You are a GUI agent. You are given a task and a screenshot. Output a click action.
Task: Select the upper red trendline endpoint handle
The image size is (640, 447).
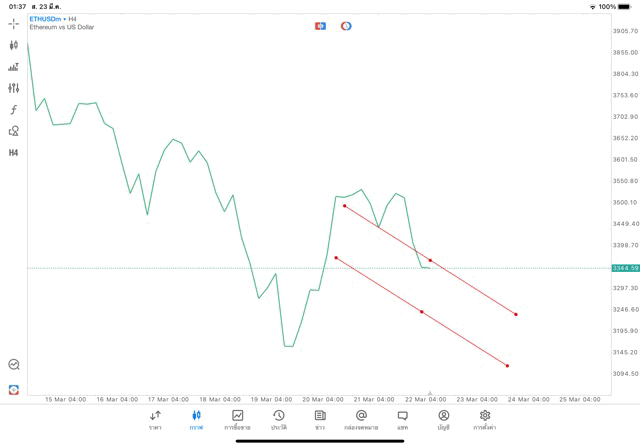(344, 206)
